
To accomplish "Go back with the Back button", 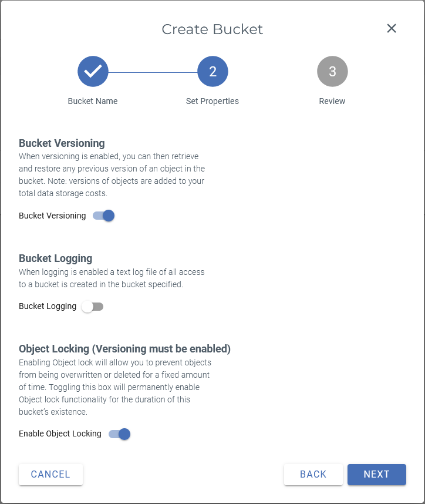I will tap(313, 475).
